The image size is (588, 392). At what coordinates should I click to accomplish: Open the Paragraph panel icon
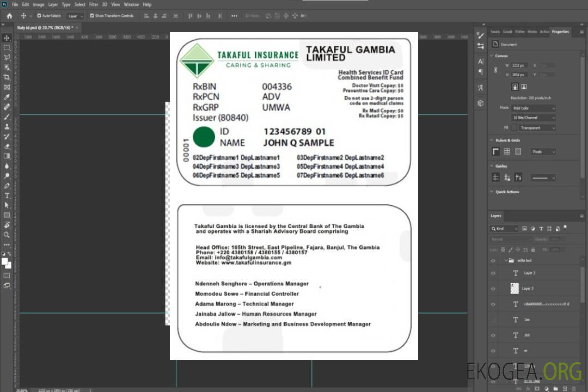coord(481,72)
